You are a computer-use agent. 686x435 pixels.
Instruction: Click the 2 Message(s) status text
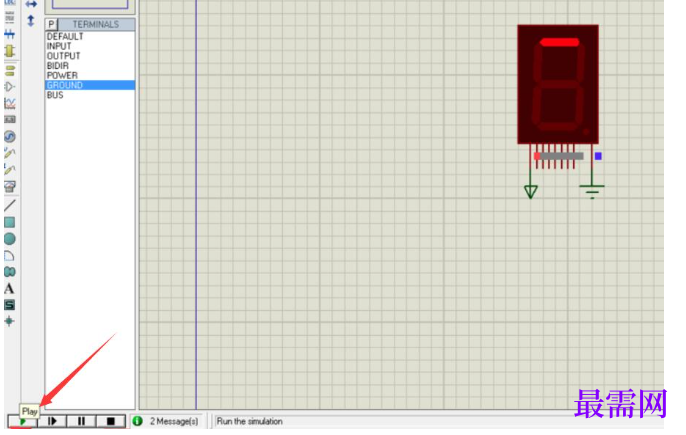click(174, 421)
